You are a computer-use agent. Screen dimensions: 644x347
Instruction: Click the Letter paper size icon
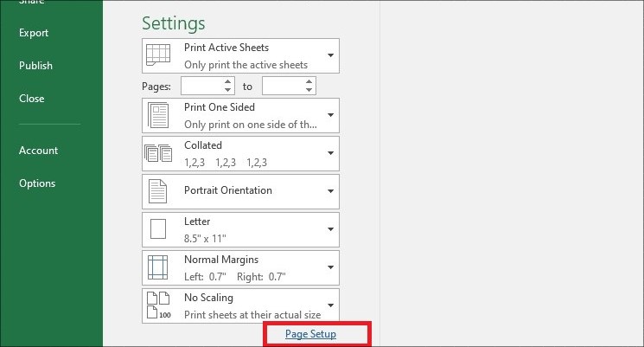159,229
